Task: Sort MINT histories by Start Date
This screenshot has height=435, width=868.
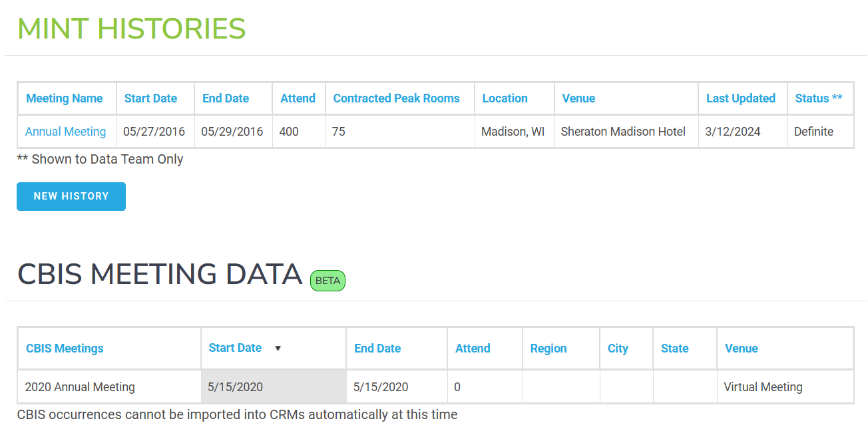Action: pos(150,98)
